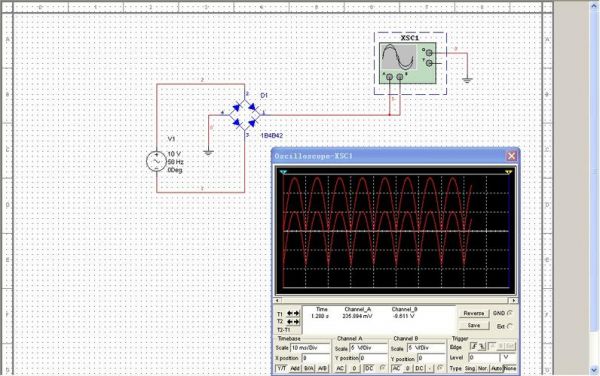Viewport: 600px width, 376px height.
Task: Select the Ext trigger radio option
Action: pos(509,326)
